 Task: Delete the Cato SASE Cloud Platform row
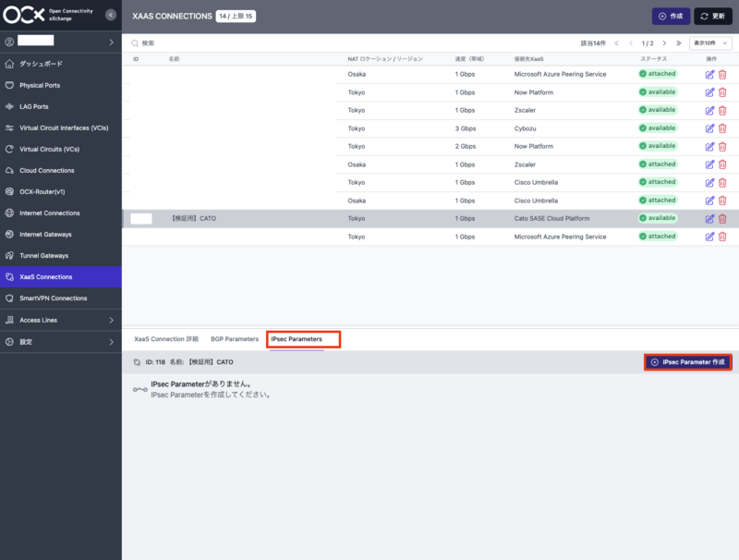tap(722, 219)
